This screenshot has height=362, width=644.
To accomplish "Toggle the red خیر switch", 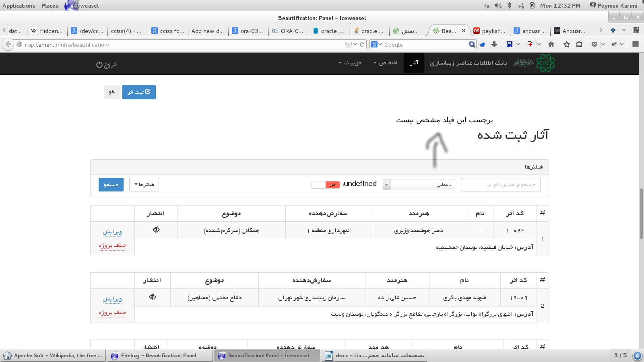I will click(326, 185).
